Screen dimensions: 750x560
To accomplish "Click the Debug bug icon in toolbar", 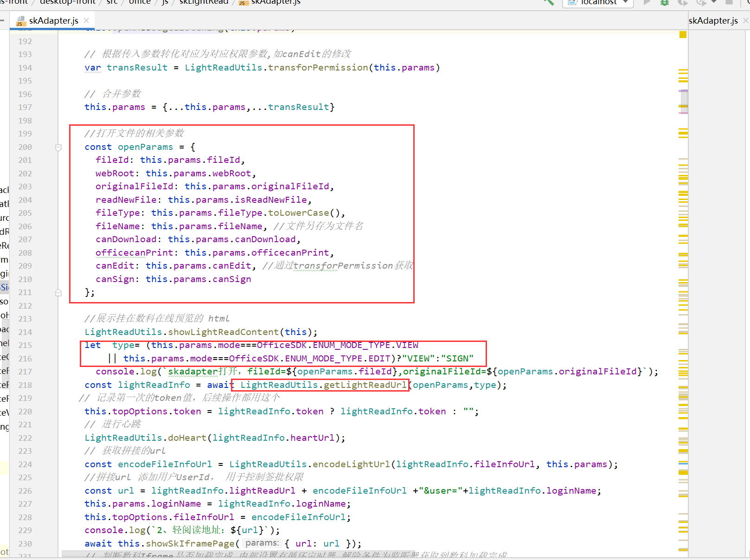I will click(x=665, y=2).
